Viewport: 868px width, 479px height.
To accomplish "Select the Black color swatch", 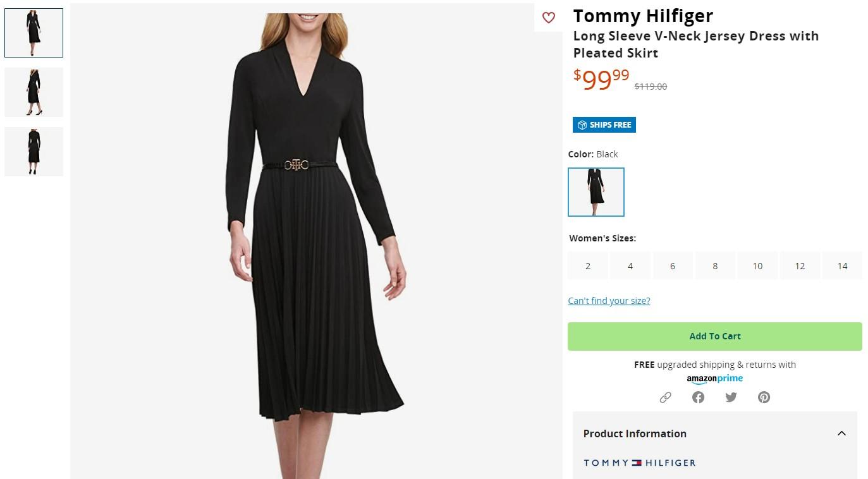I will point(596,192).
